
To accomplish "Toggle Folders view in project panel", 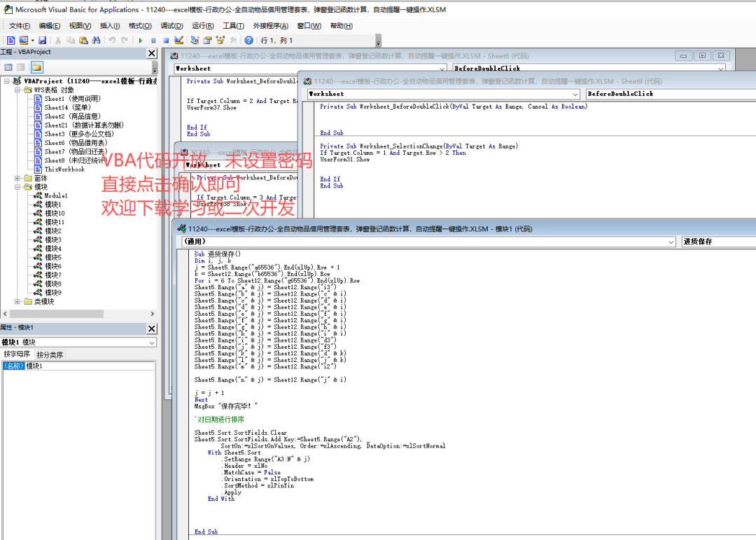I will tap(36, 67).
